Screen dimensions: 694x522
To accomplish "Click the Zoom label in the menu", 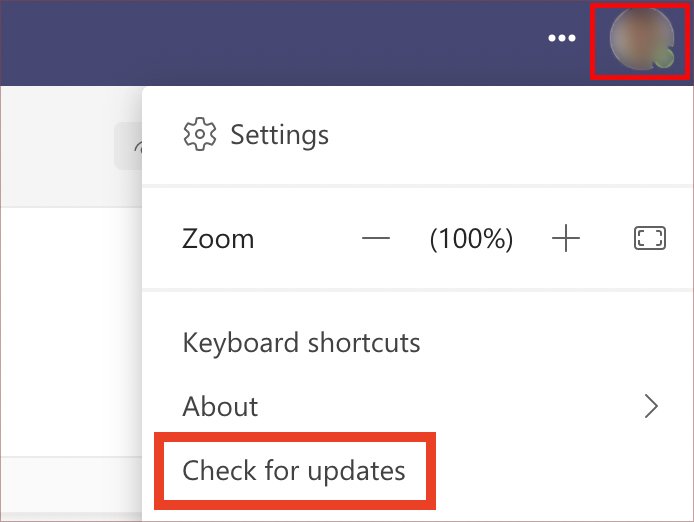I will click(218, 239).
